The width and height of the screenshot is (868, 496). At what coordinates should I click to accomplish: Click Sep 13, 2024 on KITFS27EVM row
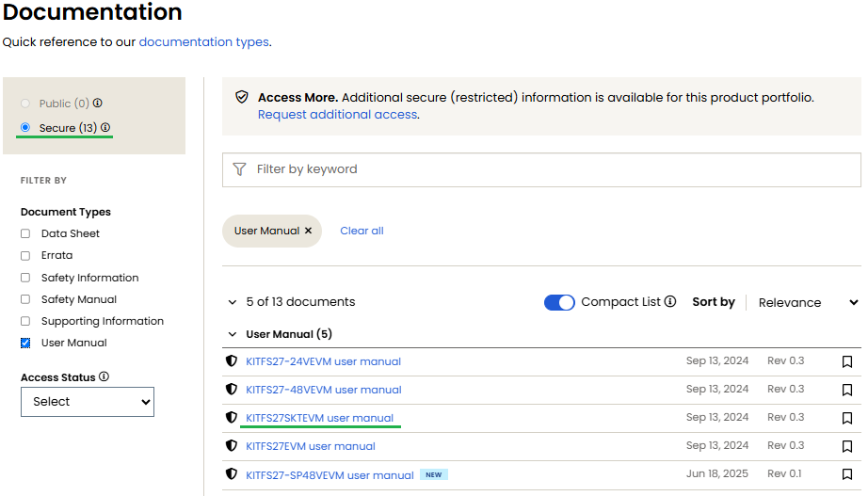click(x=716, y=445)
